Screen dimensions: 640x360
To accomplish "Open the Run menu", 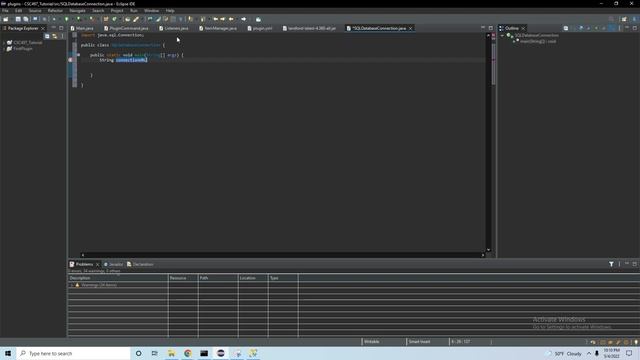I will 134,11.
